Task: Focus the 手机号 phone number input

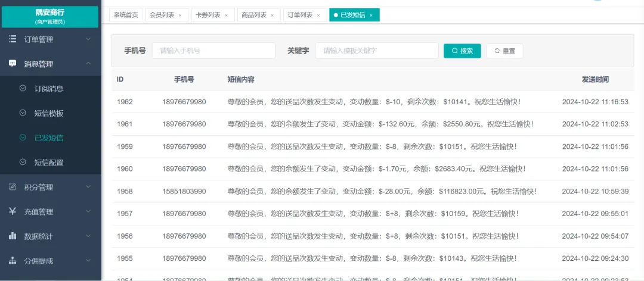Action: click(x=213, y=51)
